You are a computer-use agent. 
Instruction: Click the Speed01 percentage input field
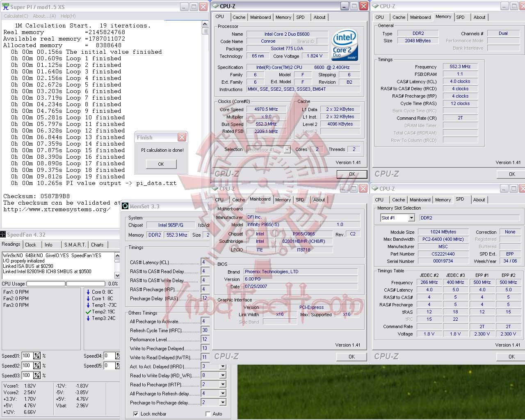[27, 356]
